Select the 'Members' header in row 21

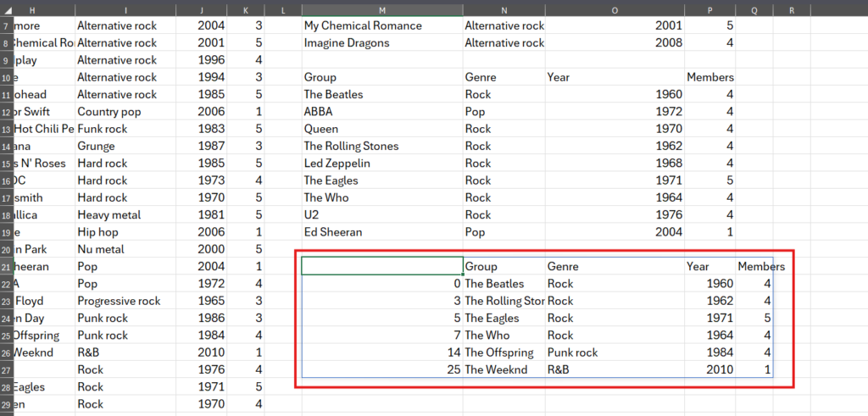click(754, 267)
